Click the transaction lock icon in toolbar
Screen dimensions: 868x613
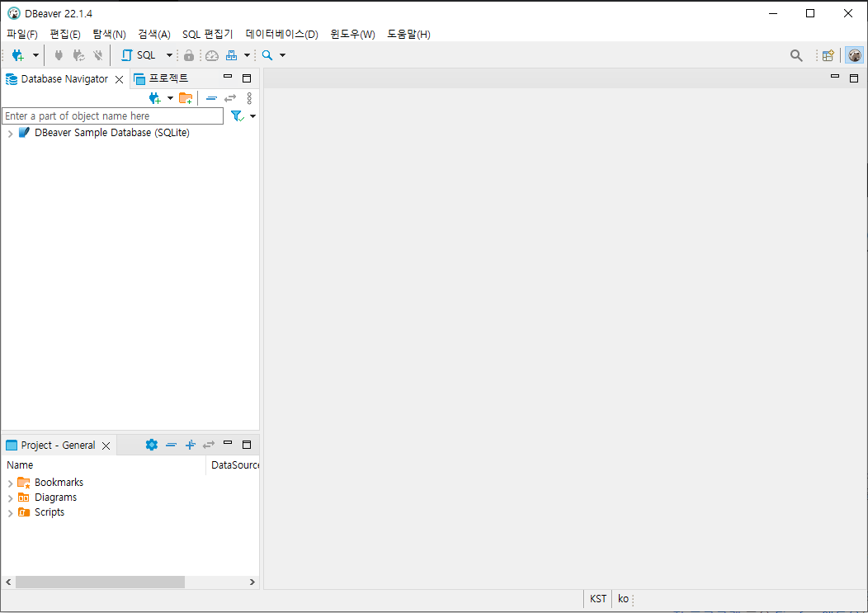(x=189, y=55)
